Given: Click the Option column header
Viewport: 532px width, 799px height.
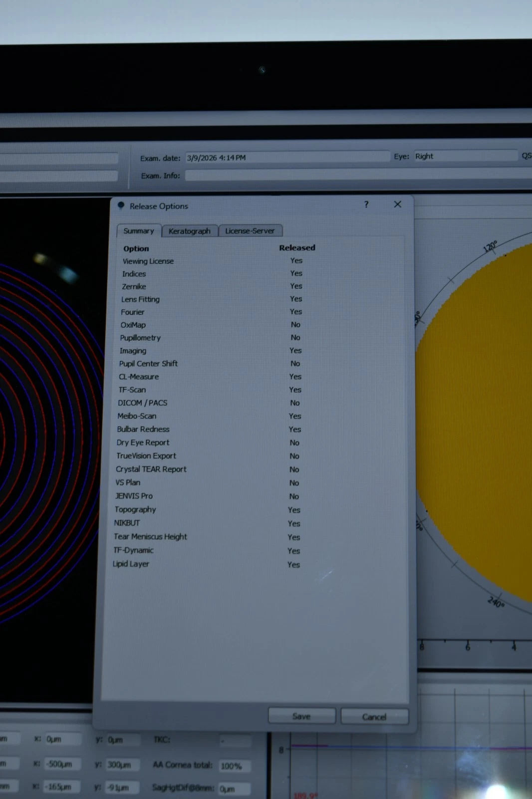Looking at the screenshot, I should tap(136, 249).
